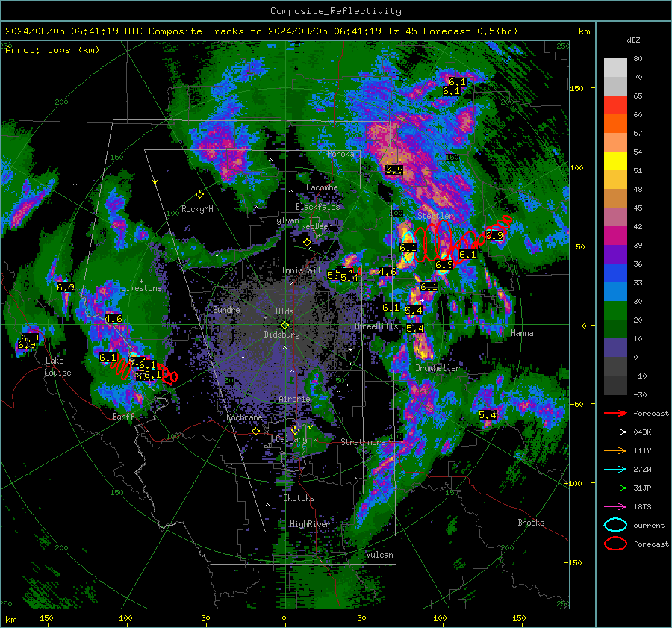The width and height of the screenshot is (672, 628).
Task: Select the Banff label
Action: (x=123, y=417)
